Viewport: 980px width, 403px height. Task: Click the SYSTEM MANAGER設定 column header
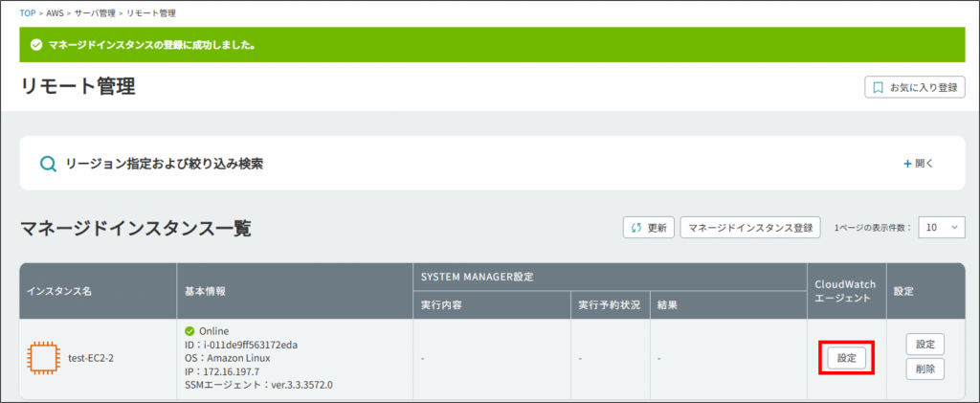(478, 277)
